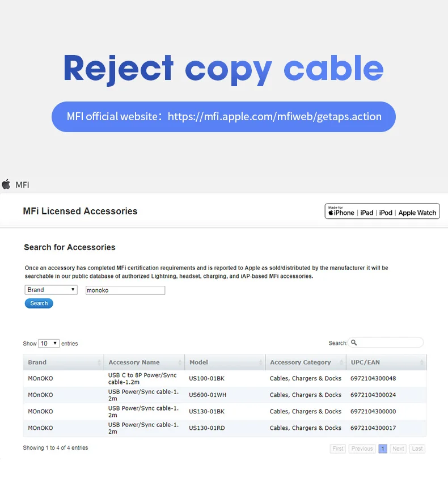Screen dimensions: 448x503
Task: Sort by Accessory Category column arrows
Action: click(x=341, y=362)
